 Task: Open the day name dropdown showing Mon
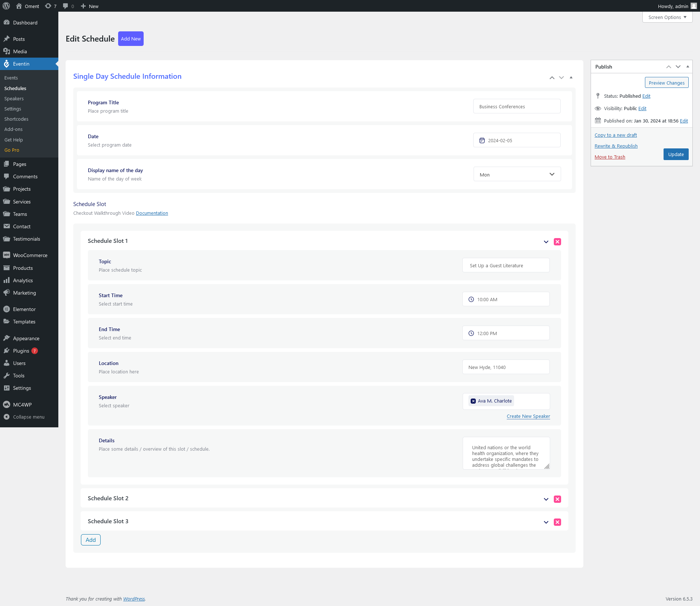517,174
